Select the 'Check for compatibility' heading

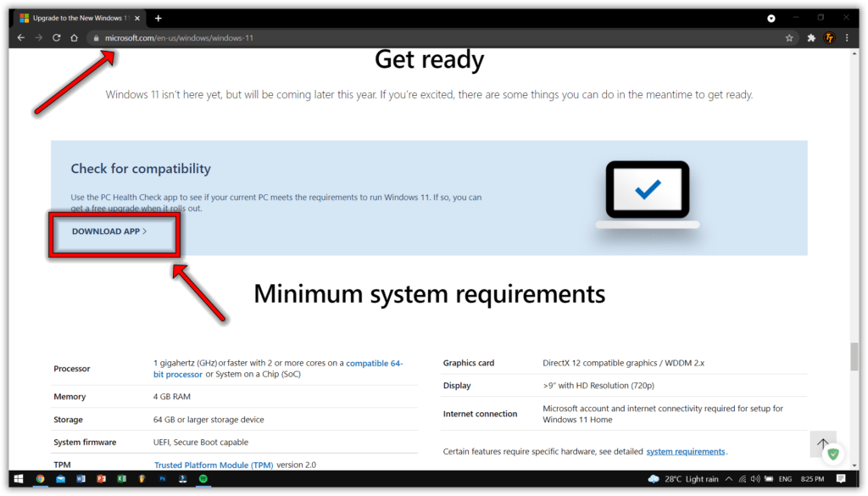point(141,169)
